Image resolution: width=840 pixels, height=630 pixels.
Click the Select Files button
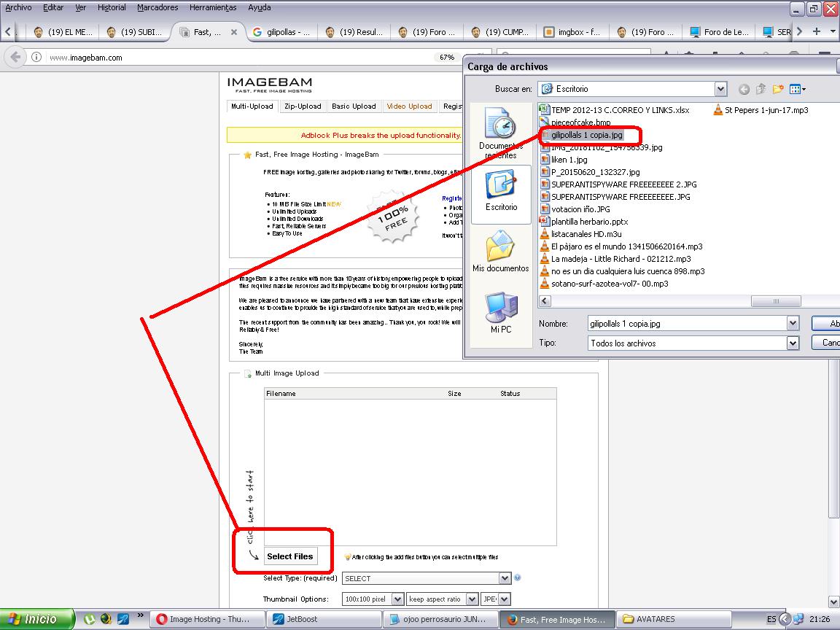coord(289,556)
